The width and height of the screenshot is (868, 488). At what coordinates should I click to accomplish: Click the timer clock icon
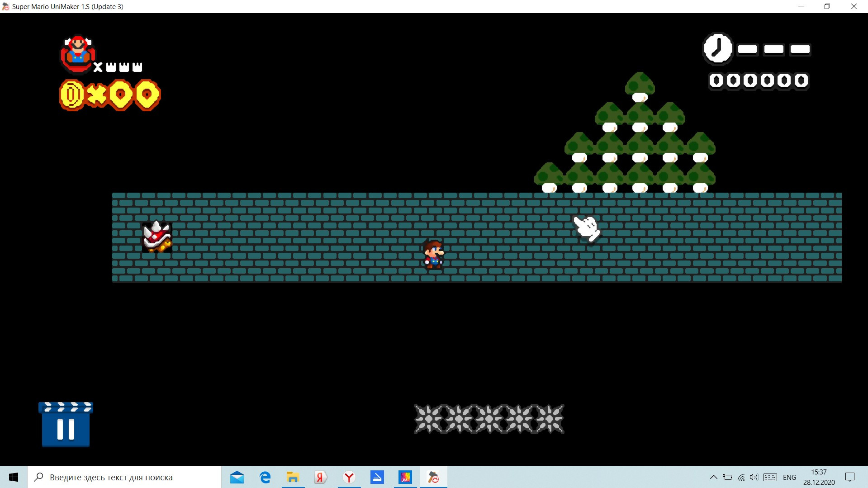click(x=717, y=49)
